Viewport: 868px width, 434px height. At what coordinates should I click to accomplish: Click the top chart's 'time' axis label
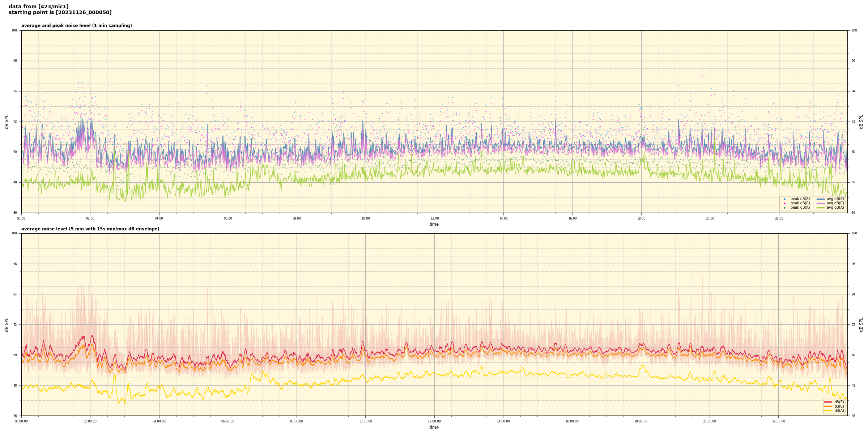(434, 224)
